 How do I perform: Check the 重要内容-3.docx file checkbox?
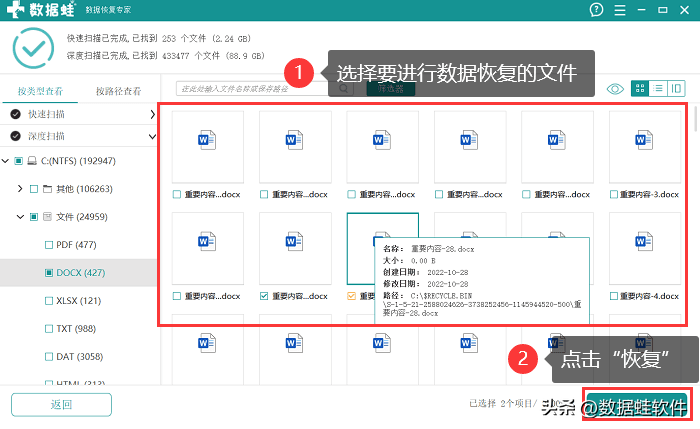point(614,194)
